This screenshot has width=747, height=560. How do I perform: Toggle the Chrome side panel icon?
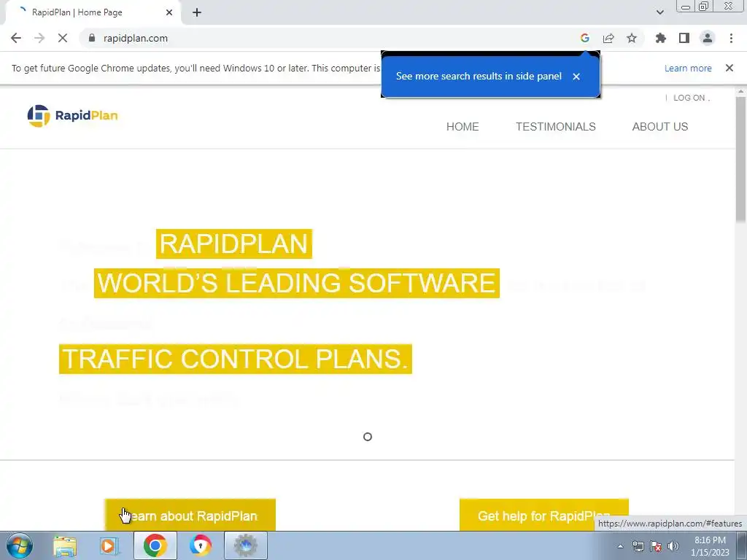pyautogui.click(x=684, y=38)
